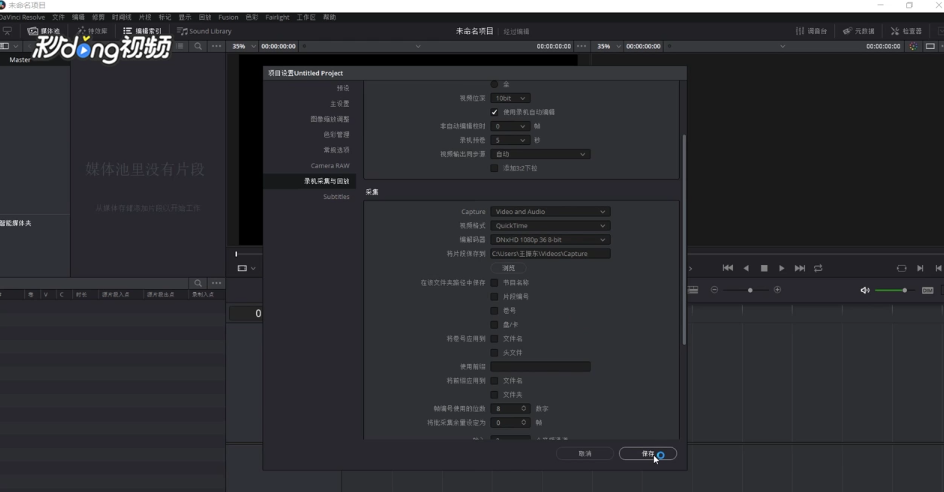Check the 节目名称 checkbox
944x492 pixels.
(x=494, y=282)
